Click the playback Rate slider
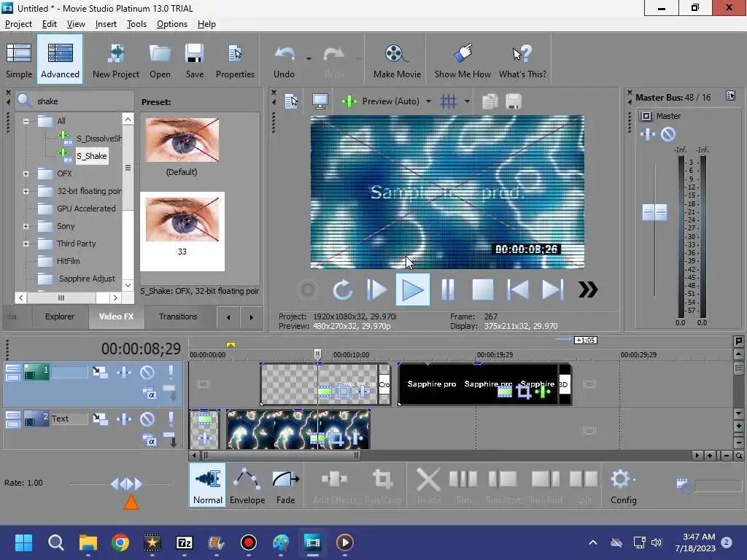This screenshot has height=560, width=747. 125,484
